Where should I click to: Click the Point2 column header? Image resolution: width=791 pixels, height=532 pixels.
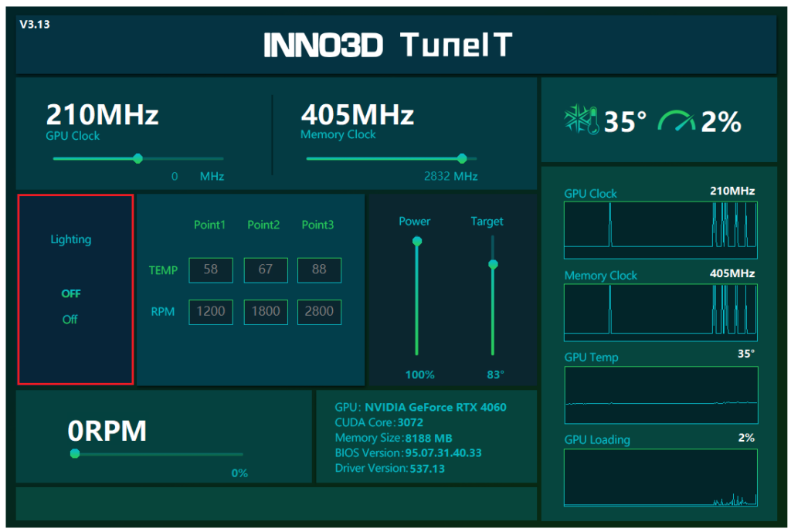click(263, 225)
